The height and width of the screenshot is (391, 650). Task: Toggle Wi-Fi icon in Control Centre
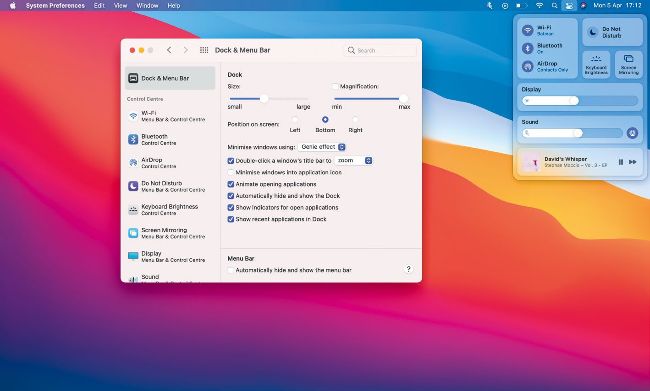(x=527, y=30)
